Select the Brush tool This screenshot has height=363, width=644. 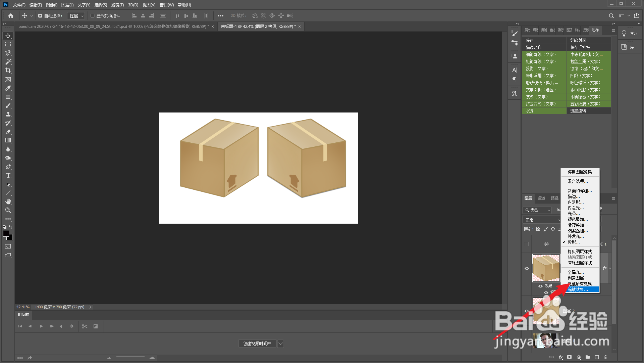point(8,105)
